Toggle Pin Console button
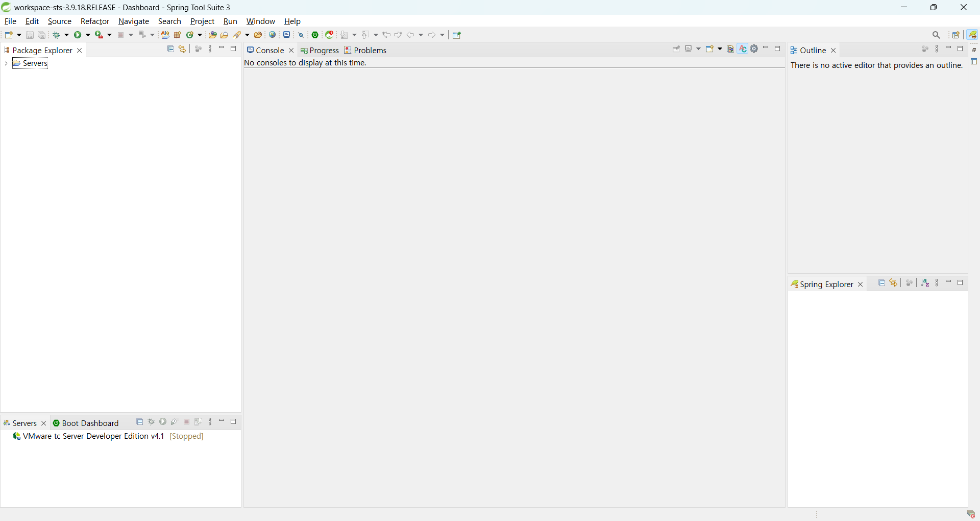This screenshot has width=980, height=521. 677,49
